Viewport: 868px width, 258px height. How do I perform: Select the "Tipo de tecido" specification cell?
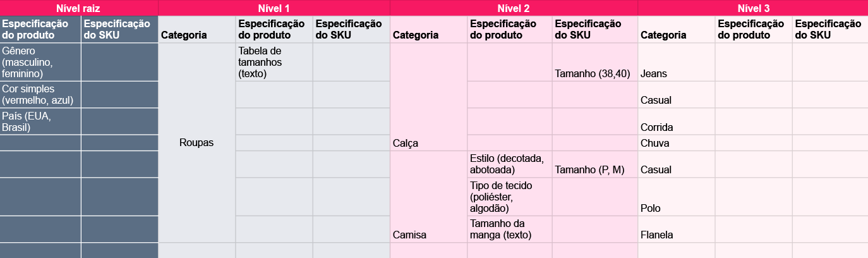coord(509,197)
